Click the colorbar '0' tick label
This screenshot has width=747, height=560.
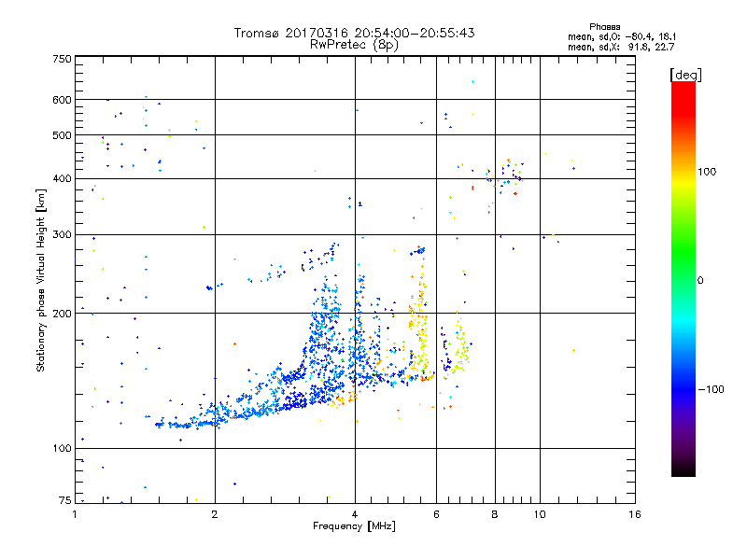(x=700, y=281)
